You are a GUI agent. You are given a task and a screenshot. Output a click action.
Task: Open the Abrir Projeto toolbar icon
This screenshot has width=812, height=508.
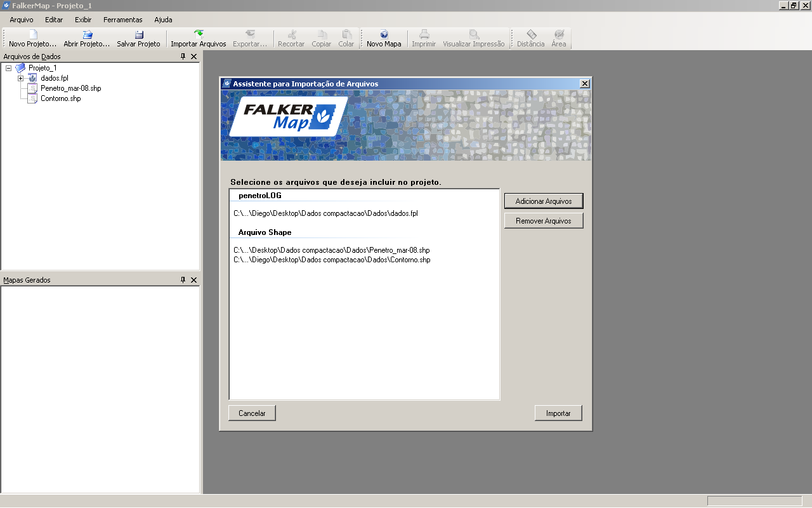[88, 34]
